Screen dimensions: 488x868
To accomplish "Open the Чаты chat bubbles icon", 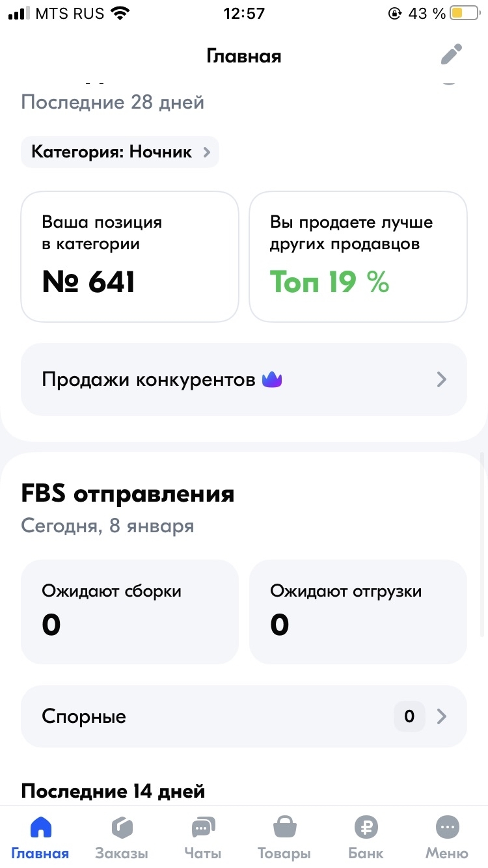I will (x=203, y=828).
